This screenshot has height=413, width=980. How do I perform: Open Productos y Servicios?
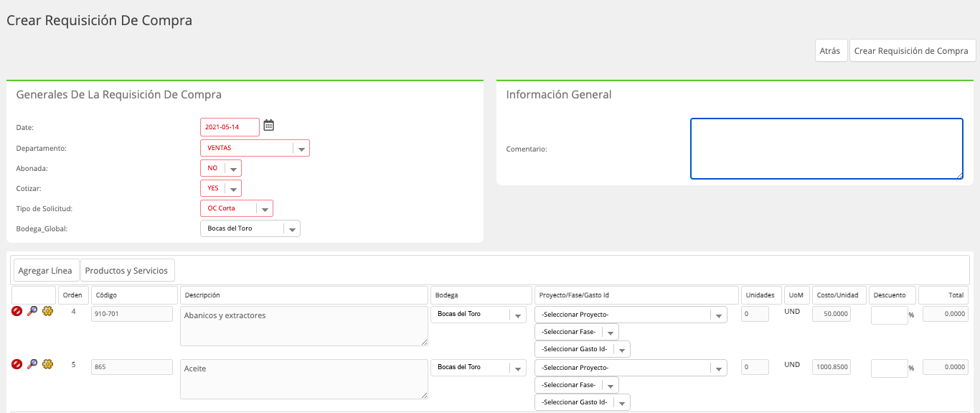point(127,271)
